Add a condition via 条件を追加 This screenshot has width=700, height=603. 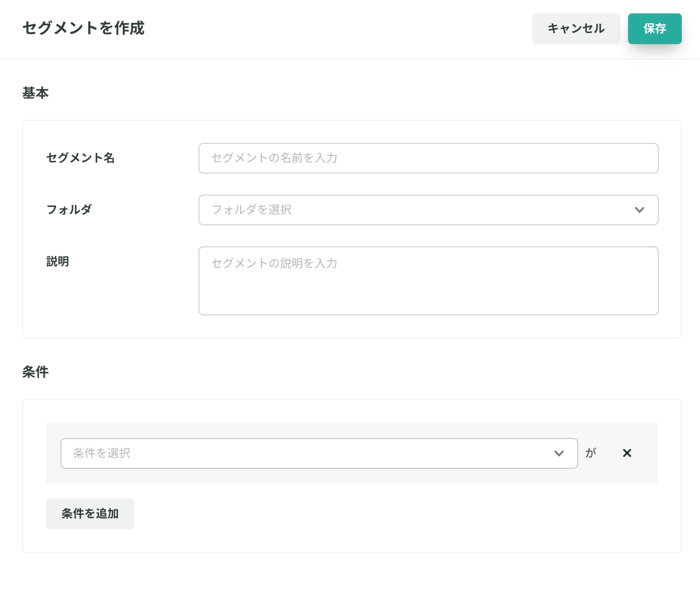[x=90, y=514]
